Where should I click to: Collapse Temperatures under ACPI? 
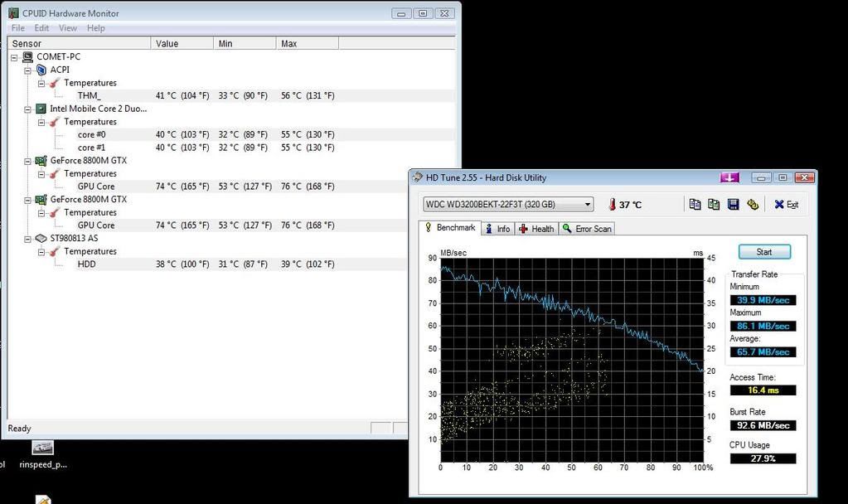pos(41,83)
